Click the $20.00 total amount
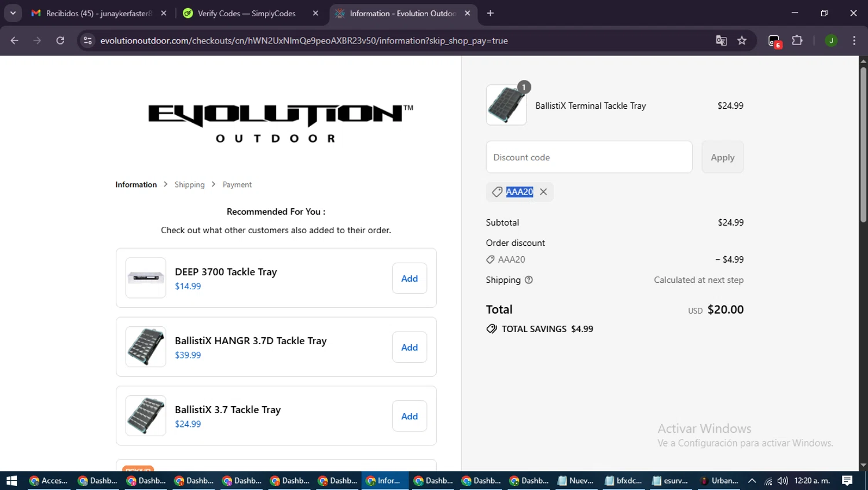The height and width of the screenshot is (490, 868). point(726,310)
